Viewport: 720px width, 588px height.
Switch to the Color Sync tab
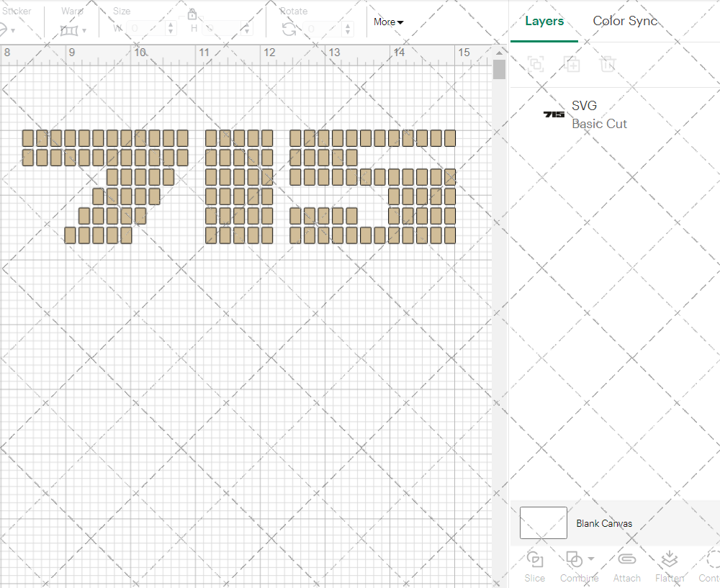pyautogui.click(x=625, y=21)
